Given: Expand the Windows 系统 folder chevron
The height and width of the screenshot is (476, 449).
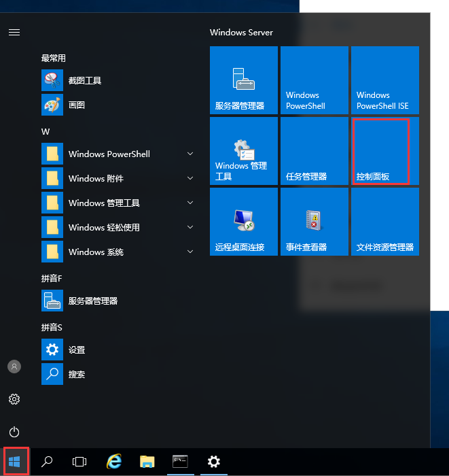Looking at the screenshot, I should pyautogui.click(x=190, y=252).
